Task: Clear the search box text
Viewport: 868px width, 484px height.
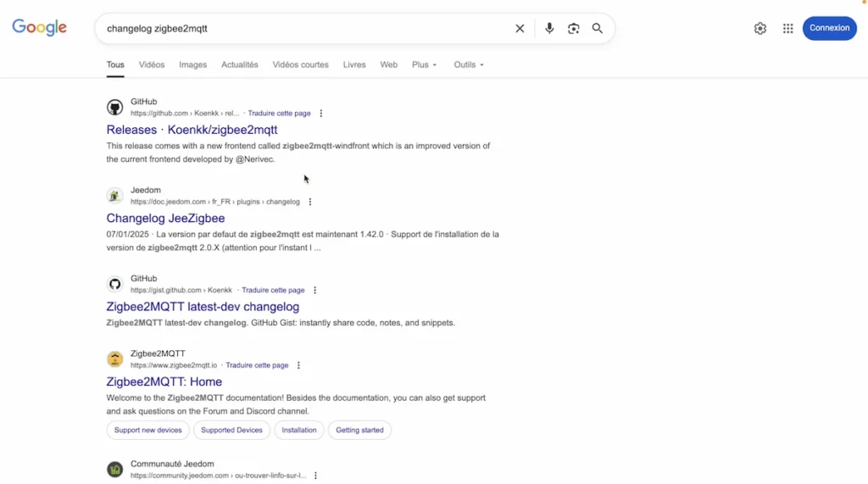Action: click(x=520, y=29)
